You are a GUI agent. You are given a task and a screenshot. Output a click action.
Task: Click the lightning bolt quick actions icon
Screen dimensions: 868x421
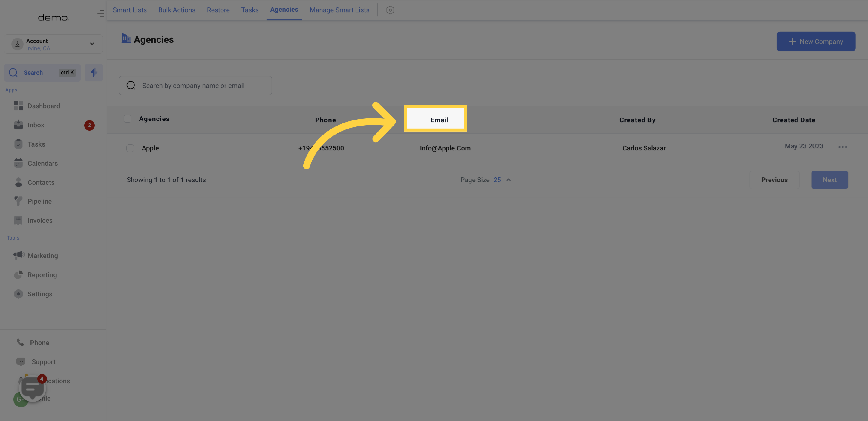94,72
